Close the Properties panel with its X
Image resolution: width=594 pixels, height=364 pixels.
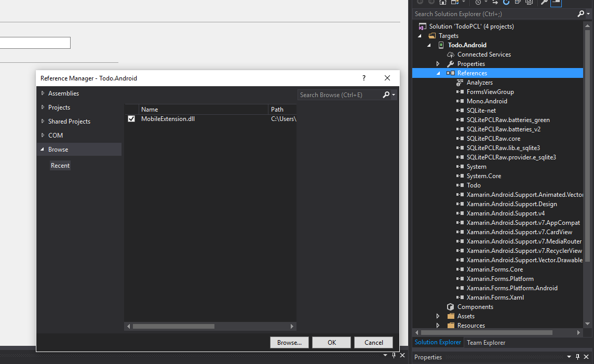coord(586,357)
